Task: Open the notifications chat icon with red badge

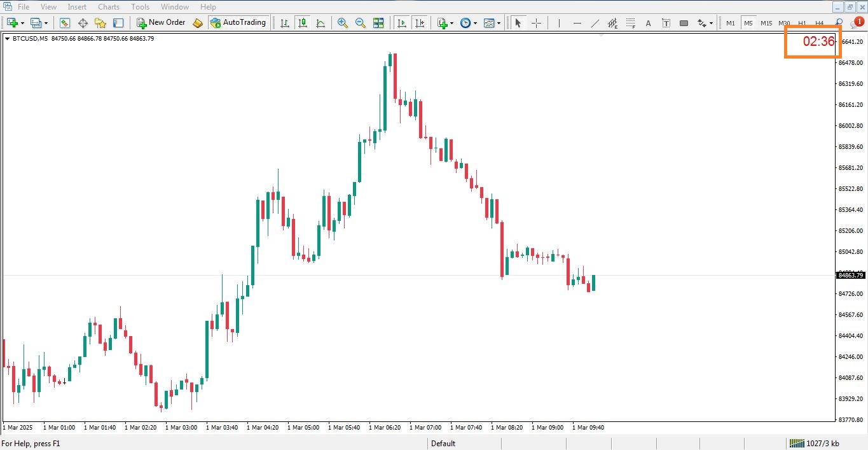Action: (857, 23)
